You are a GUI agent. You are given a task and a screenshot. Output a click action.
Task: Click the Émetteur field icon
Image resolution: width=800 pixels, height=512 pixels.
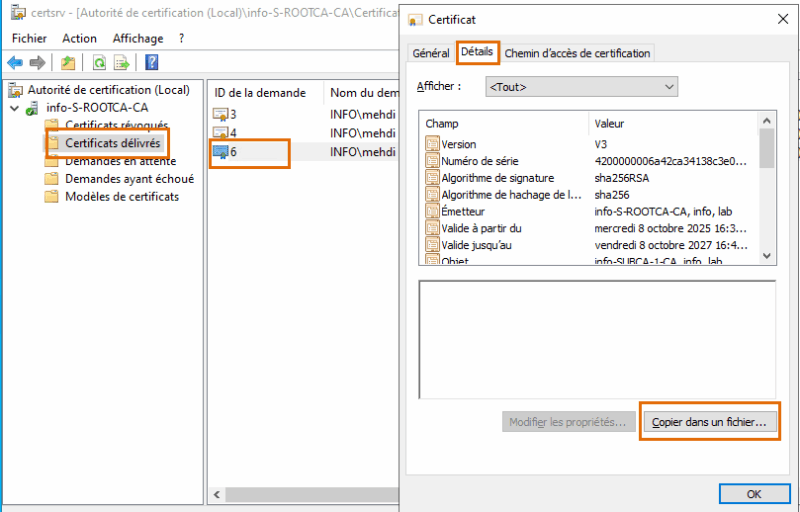click(x=432, y=211)
